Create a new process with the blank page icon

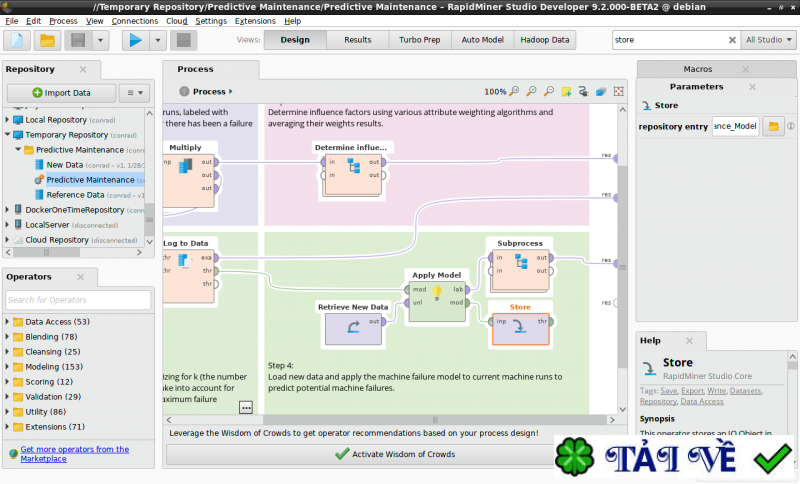(x=17, y=40)
